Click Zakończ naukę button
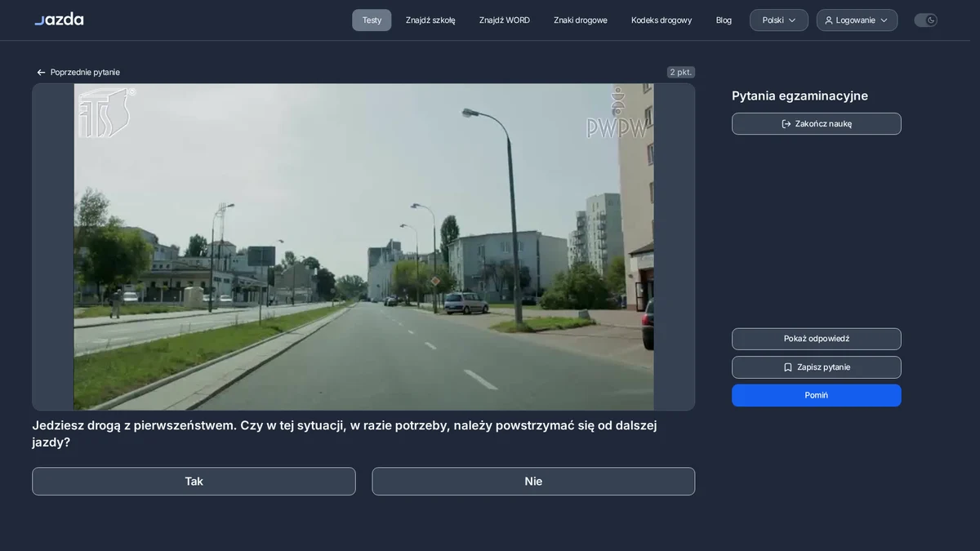 pyautogui.click(x=817, y=124)
